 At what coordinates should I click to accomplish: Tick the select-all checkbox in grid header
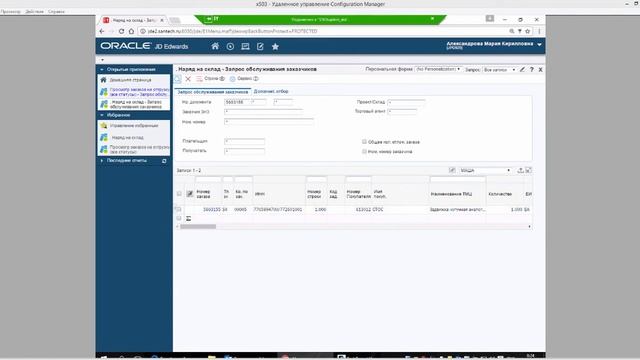(179, 193)
